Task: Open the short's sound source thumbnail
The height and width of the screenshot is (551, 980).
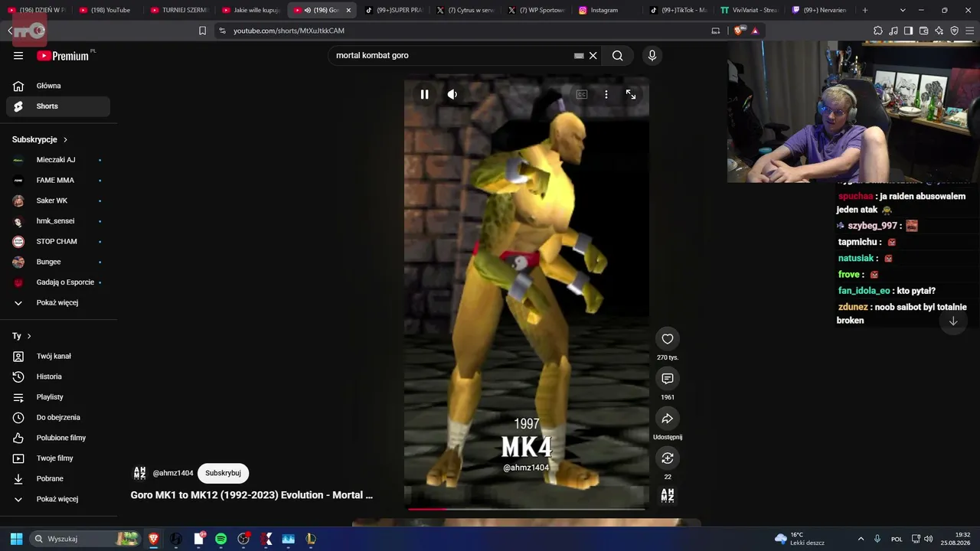Action: point(668,495)
